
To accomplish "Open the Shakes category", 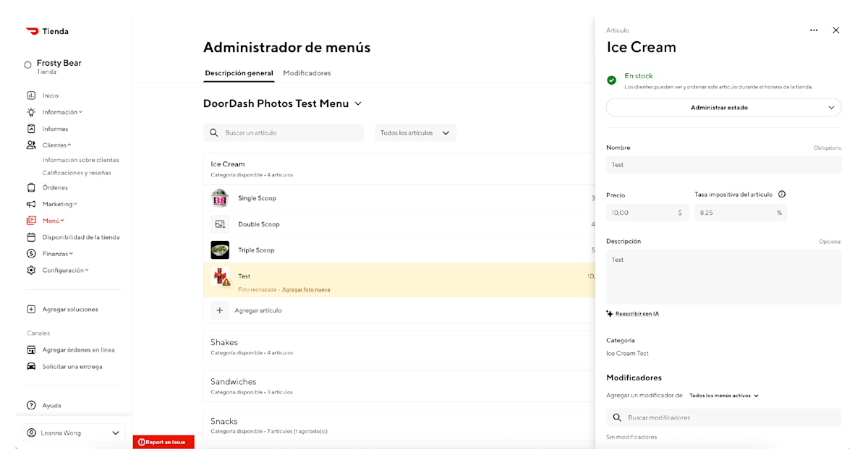I will click(x=399, y=346).
